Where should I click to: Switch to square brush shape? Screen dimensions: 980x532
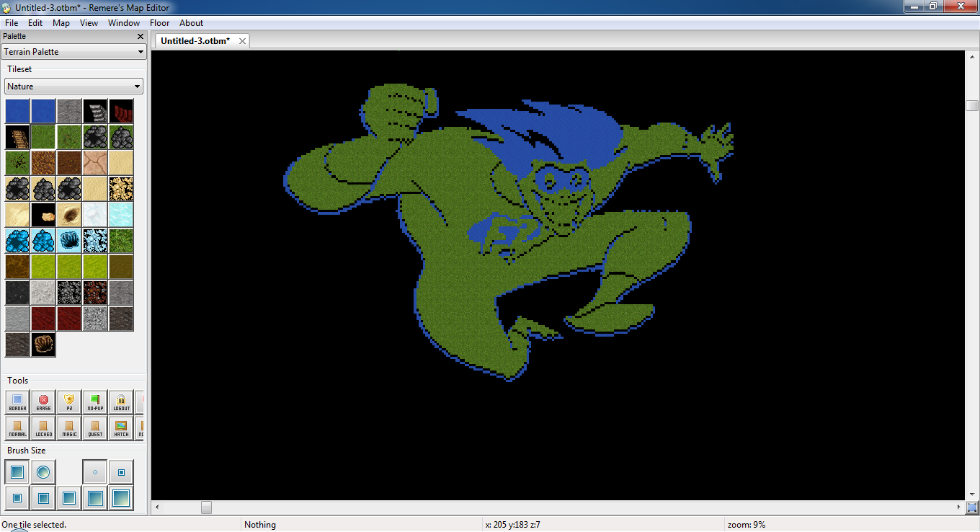(17, 472)
